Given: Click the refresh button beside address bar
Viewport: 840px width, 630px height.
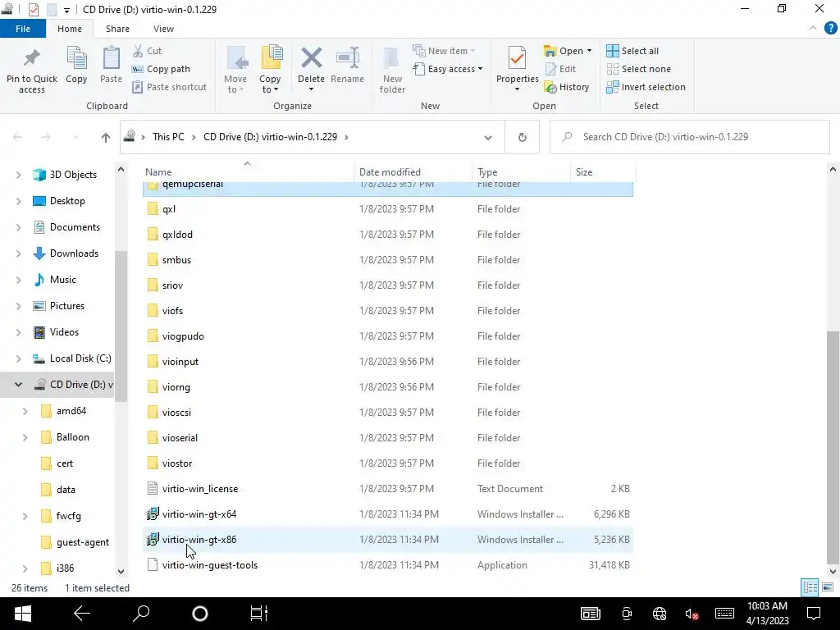Looking at the screenshot, I should pyautogui.click(x=523, y=137).
